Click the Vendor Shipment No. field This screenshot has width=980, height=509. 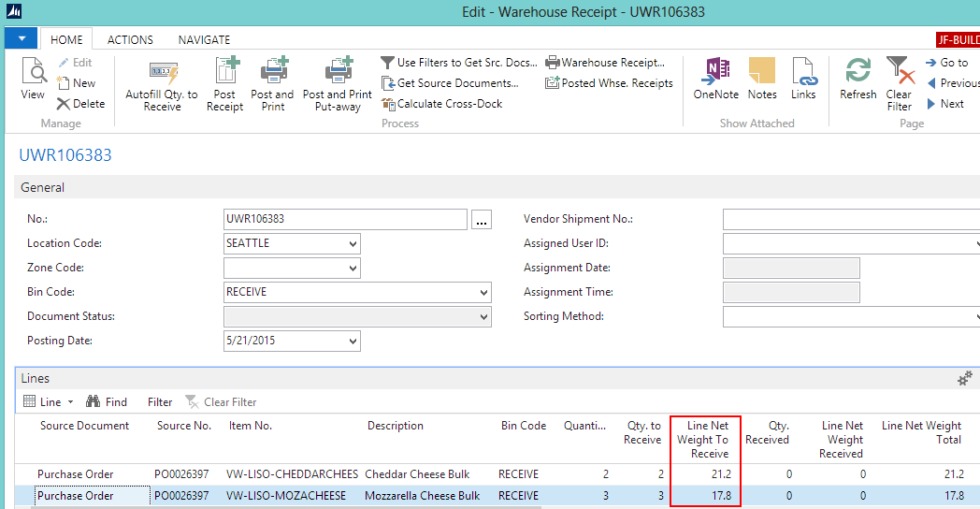click(x=849, y=219)
